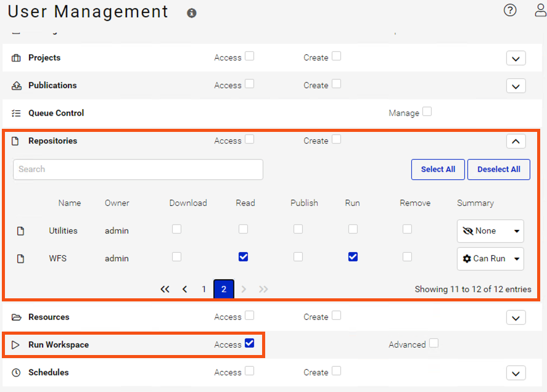Click the Queue Control list icon
Image resolution: width=547 pixels, height=392 pixels.
(16, 113)
